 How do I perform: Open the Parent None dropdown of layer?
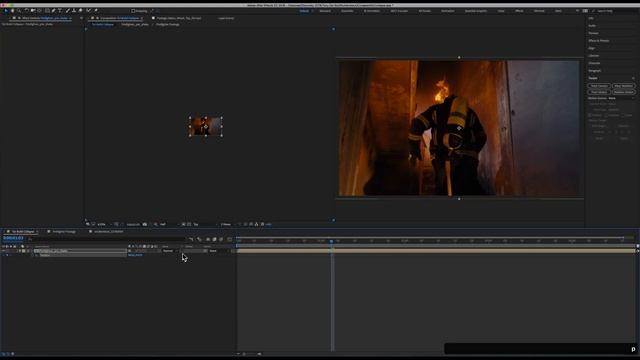pyautogui.click(x=218, y=251)
